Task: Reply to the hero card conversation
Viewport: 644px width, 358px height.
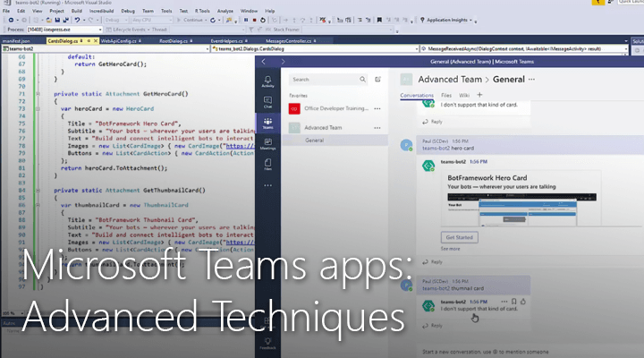Action: pos(433,262)
